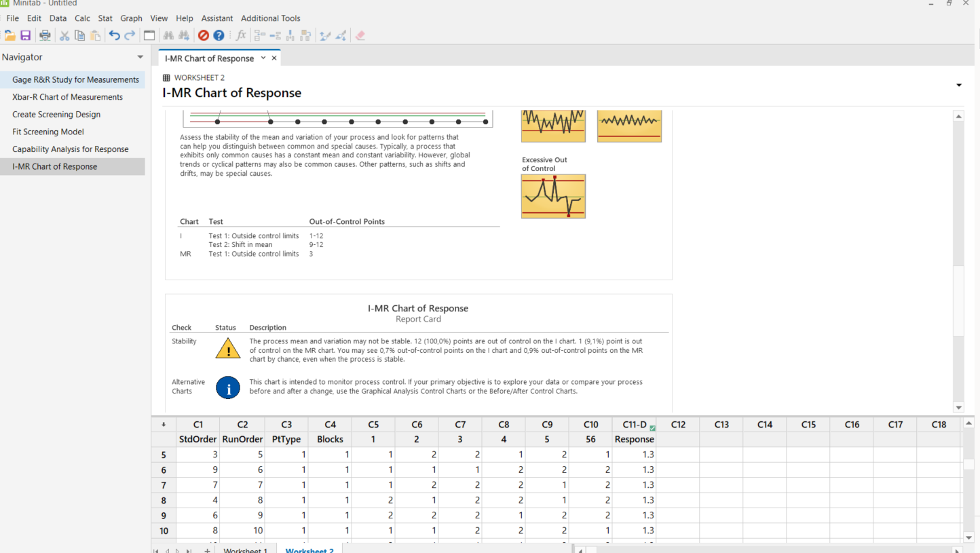Cut selection using the scissors icon
The height and width of the screenshot is (553, 980).
pos(64,35)
